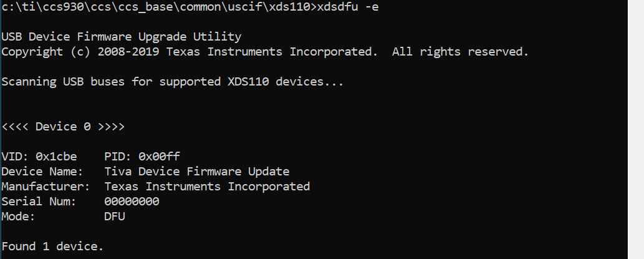Click the USB Device Firmware Upgrade Utility title
644x259 pixels.
122,37
